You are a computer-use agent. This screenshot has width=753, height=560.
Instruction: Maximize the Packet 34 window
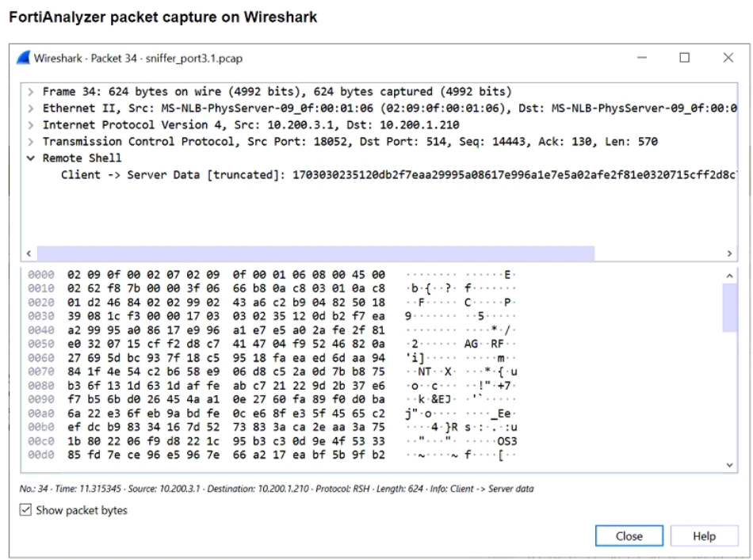(x=684, y=58)
